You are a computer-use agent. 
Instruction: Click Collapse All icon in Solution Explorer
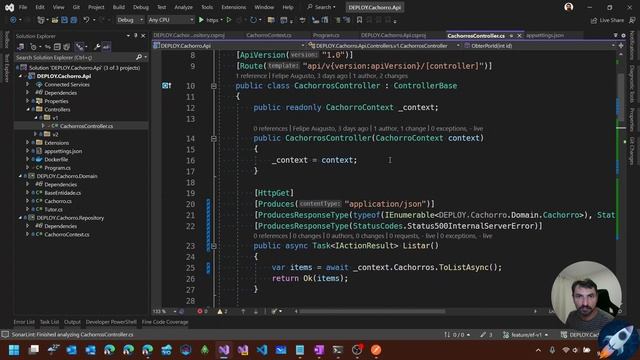point(57,47)
